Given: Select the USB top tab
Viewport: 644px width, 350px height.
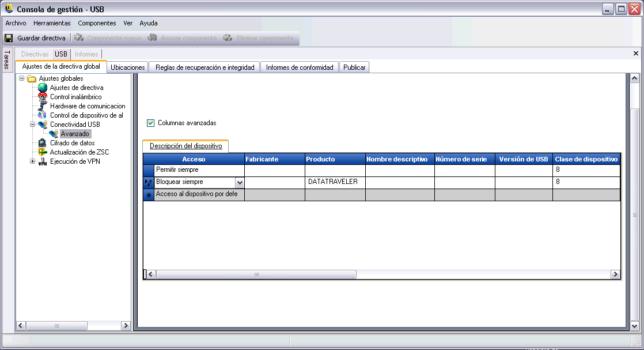Looking at the screenshot, I should pos(61,54).
